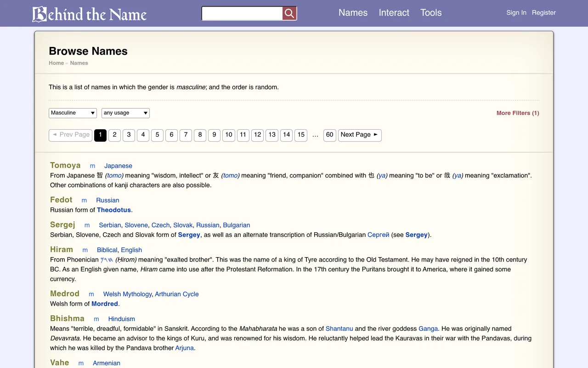Open the Behind the Name logo homepage
The image size is (588, 368).
(x=90, y=14)
